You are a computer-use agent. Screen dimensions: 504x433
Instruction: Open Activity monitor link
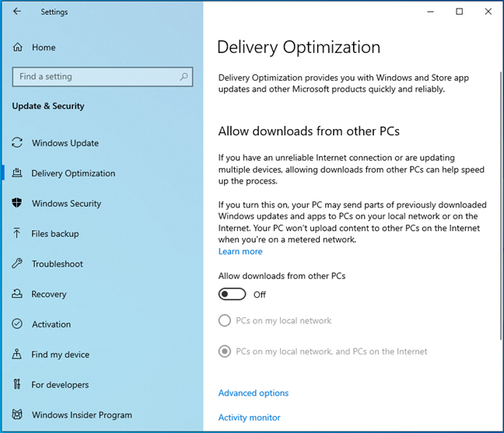pyautogui.click(x=249, y=417)
